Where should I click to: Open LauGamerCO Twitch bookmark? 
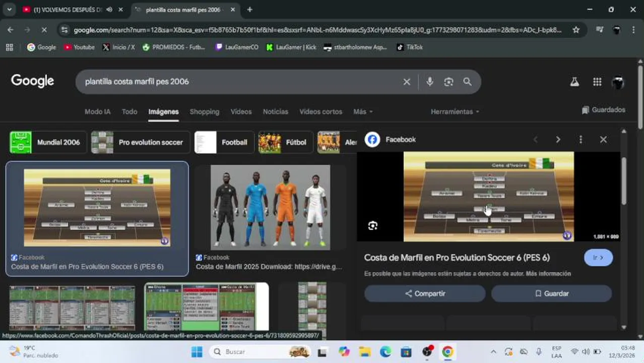237,47
